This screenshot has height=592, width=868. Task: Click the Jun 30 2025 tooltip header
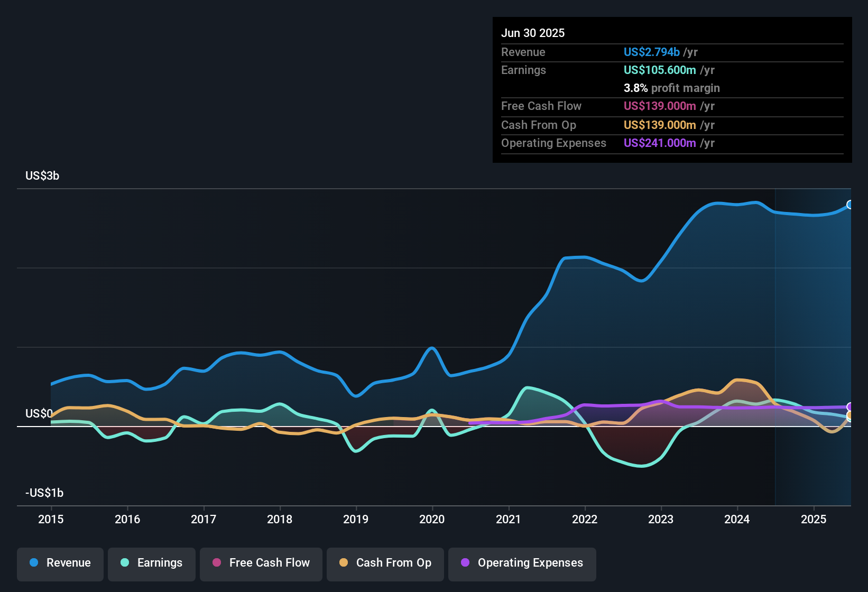pos(533,33)
